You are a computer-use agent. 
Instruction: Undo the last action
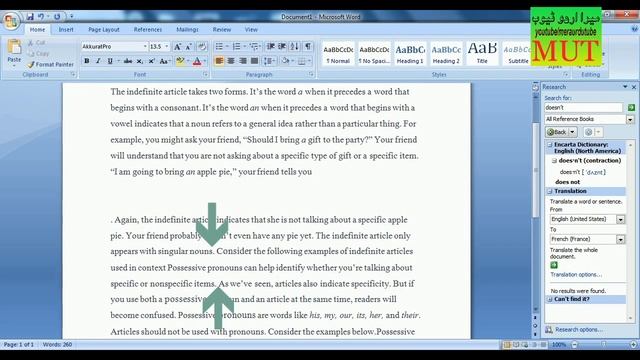pos(41,17)
